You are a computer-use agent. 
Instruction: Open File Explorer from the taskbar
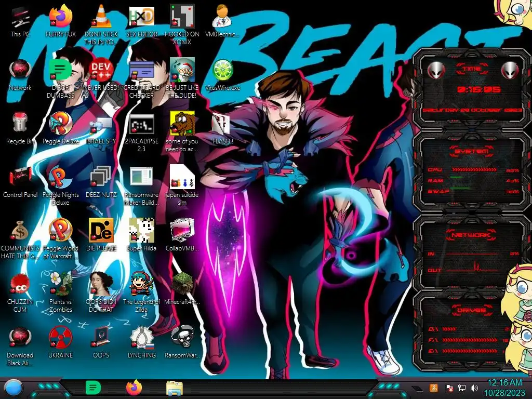tap(175, 388)
